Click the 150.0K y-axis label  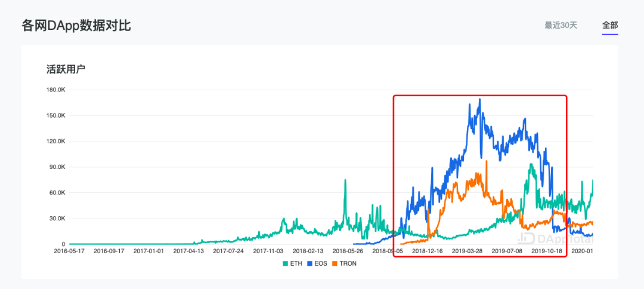pyautogui.click(x=56, y=115)
